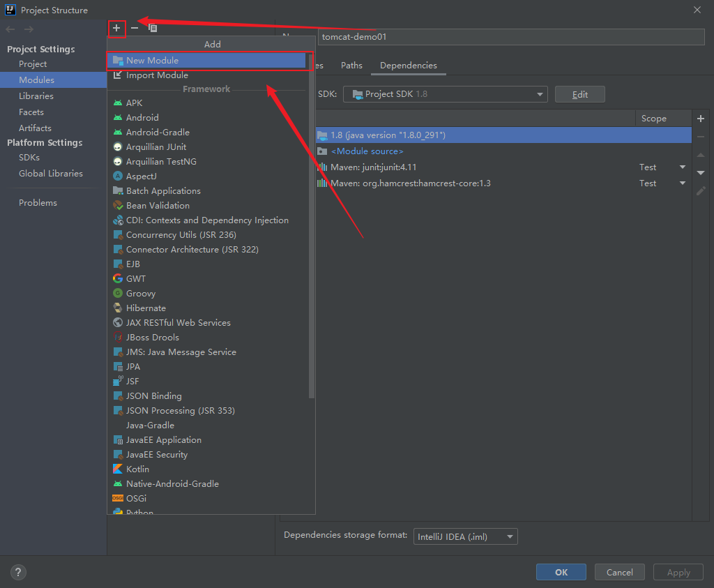Screen dimensions: 714x588
Task: Select the Module source dependency row
Action: 503,151
